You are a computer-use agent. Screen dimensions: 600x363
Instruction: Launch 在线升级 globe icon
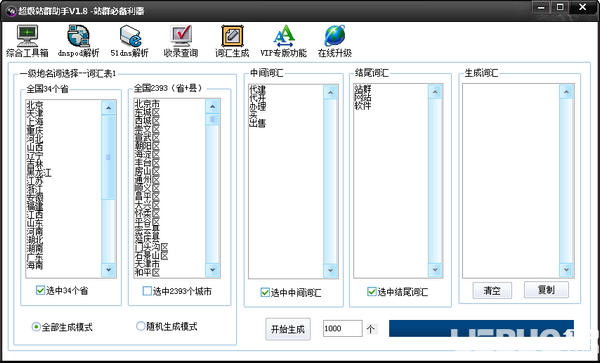[x=335, y=41]
